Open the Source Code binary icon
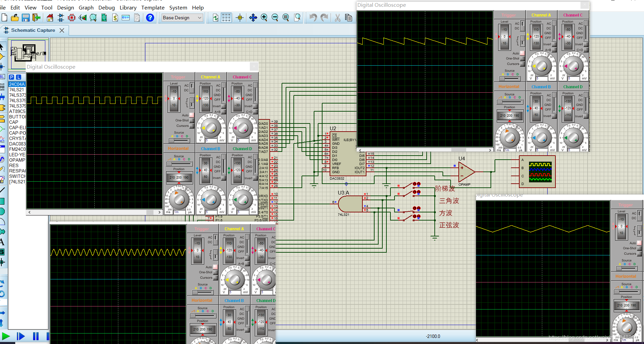The width and height of the screenshot is (644, 344). [x=126, y=18]
